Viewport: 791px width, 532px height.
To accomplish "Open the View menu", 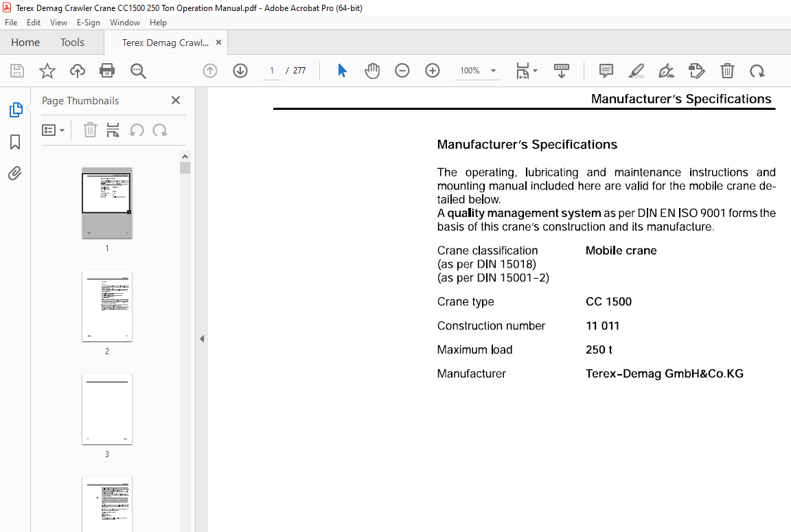I will (58, 23).
